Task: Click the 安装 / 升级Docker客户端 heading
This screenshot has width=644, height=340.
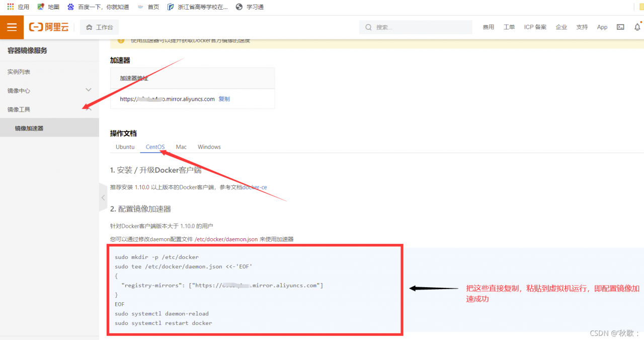Action: coord(156,170)
